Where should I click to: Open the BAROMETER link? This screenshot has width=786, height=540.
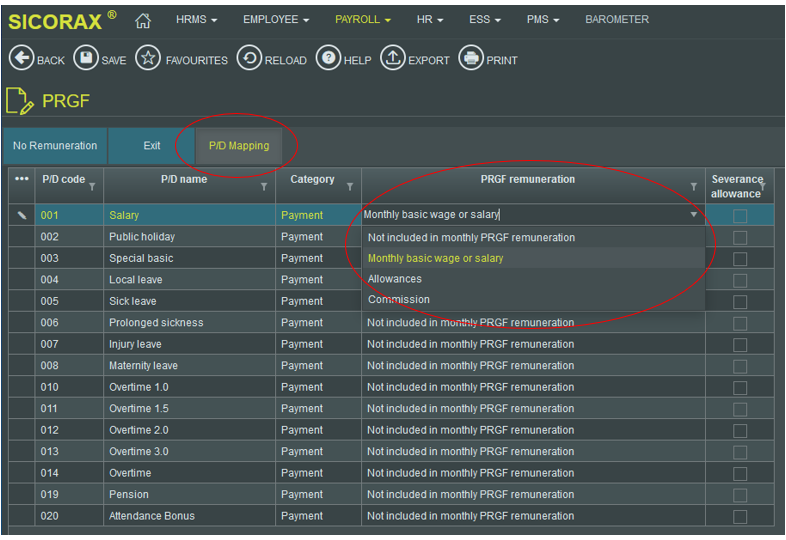point(616,20)
